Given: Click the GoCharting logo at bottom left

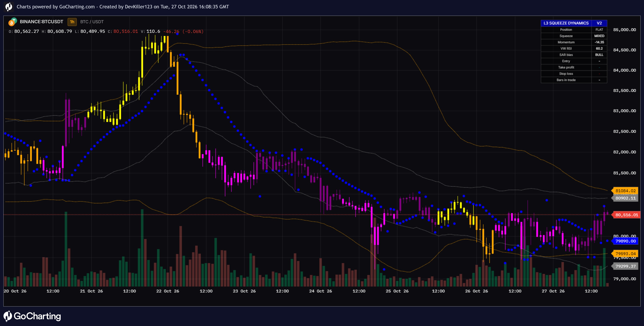Looking at the screenshot, I should (32, 316).
